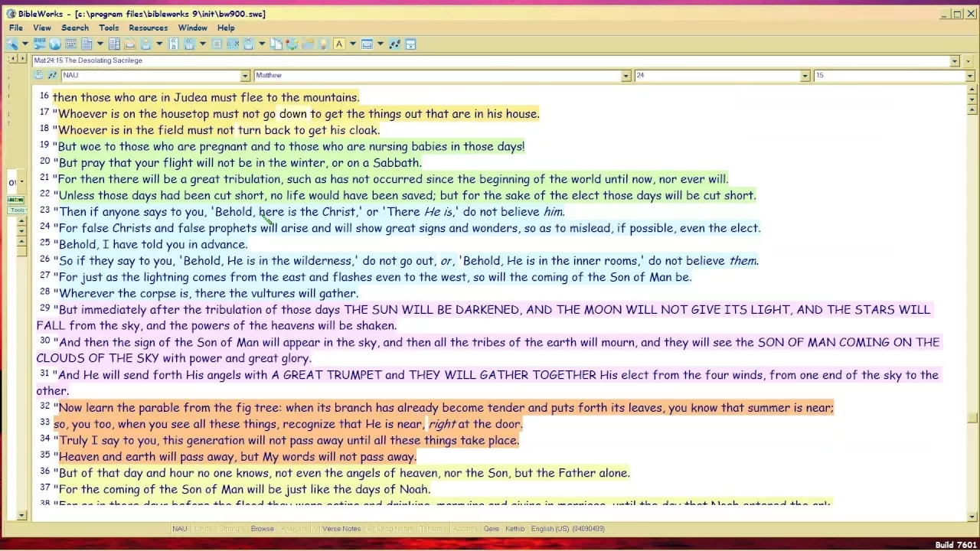Click the footprints icon beside NAU field
This screenshot has height=551, width=980.
pos(52,75)
